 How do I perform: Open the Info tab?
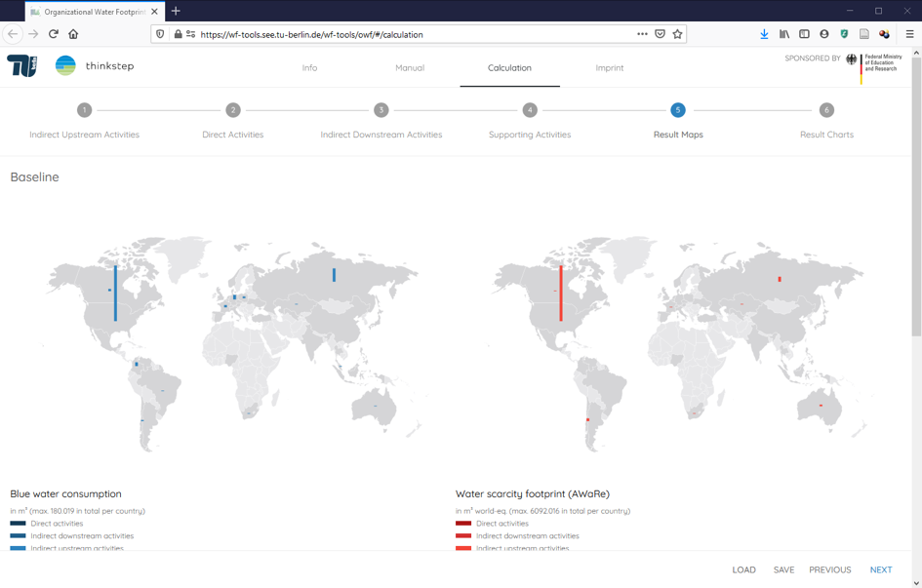pos(310,68)
